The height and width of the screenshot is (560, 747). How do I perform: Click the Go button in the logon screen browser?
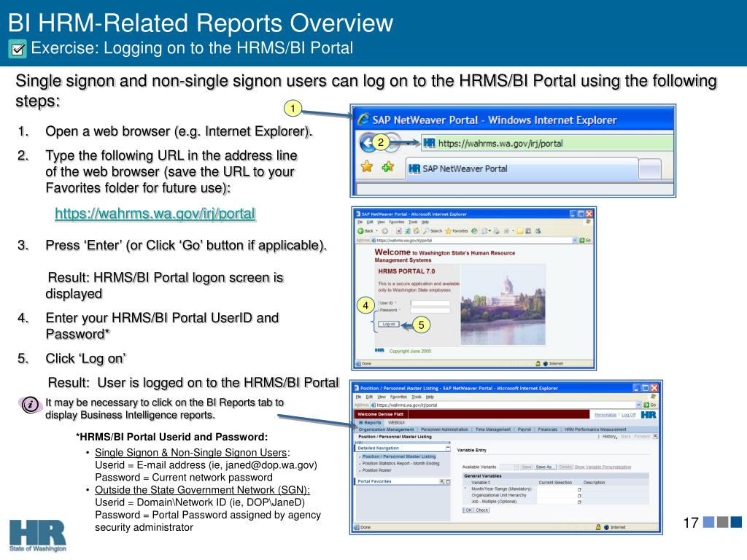585,241
